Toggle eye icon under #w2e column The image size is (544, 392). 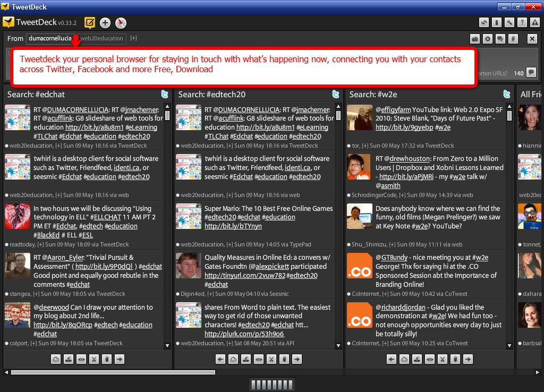click(430, 360)
